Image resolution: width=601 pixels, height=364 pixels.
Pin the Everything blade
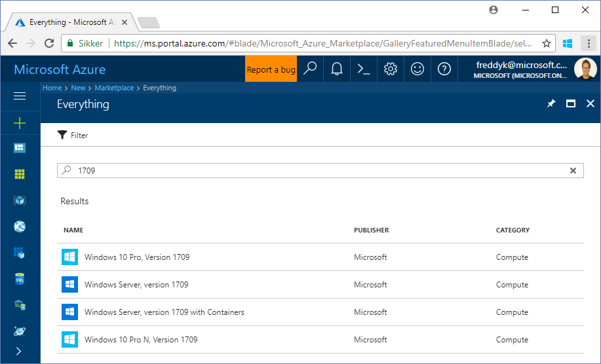(x=551, y=104)
